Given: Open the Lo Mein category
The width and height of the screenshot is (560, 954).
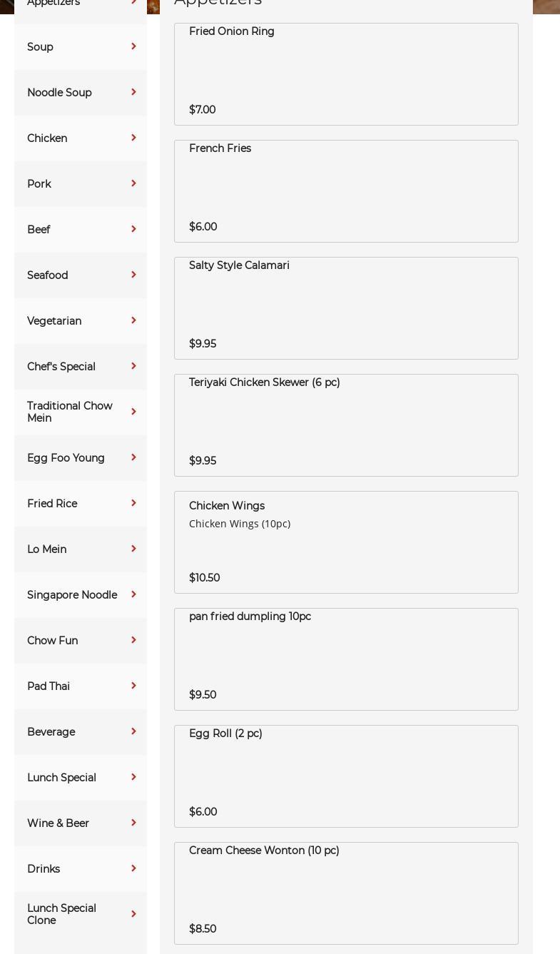Looking at the screenshot, I should pos(46,549).
